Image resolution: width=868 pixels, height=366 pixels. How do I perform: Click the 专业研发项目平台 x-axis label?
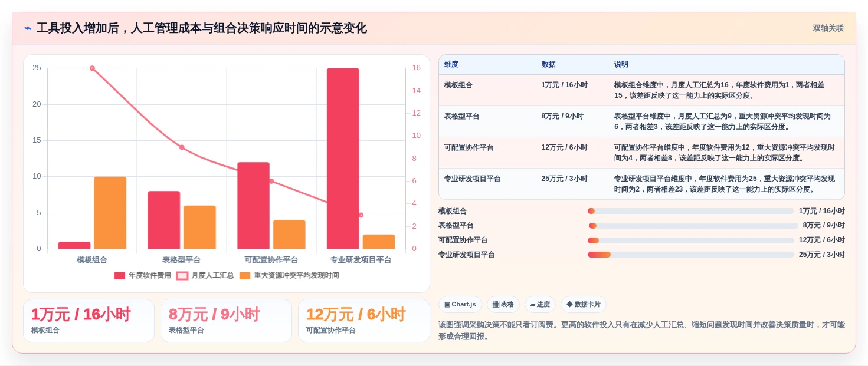tap(361, 260)
